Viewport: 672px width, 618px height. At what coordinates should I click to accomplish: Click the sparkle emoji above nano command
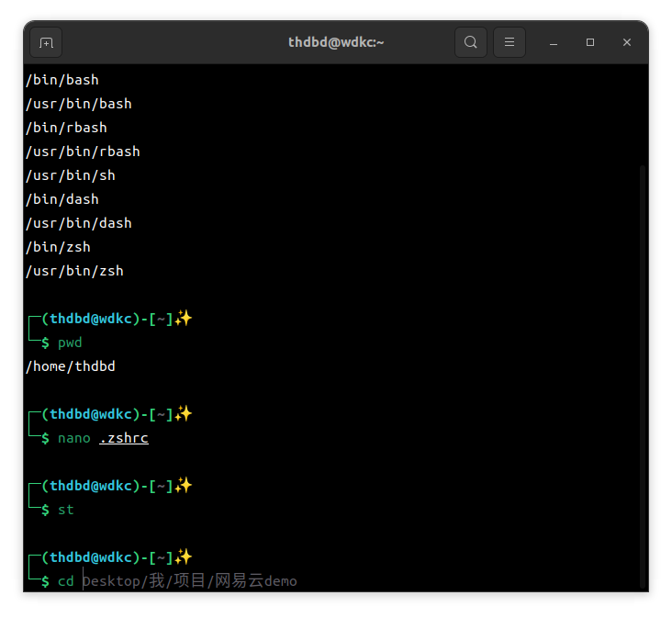[184, 414]
